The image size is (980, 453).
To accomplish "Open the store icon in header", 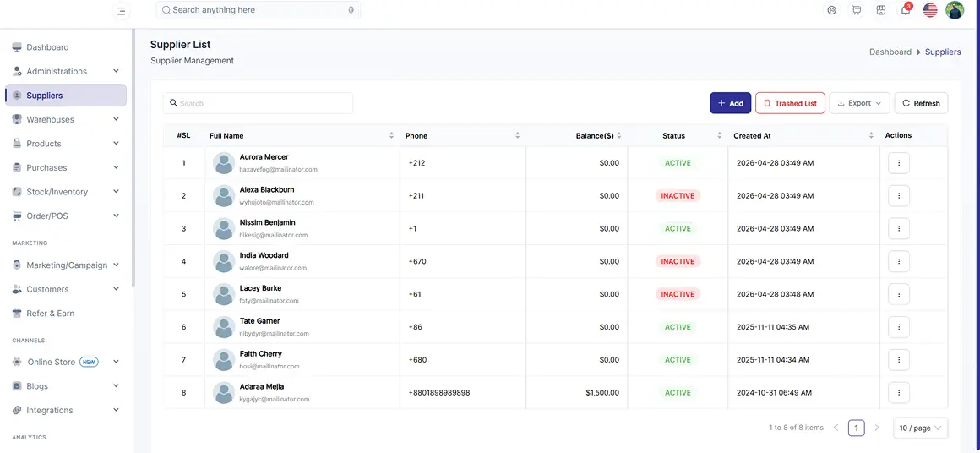I will click(880, 10).
